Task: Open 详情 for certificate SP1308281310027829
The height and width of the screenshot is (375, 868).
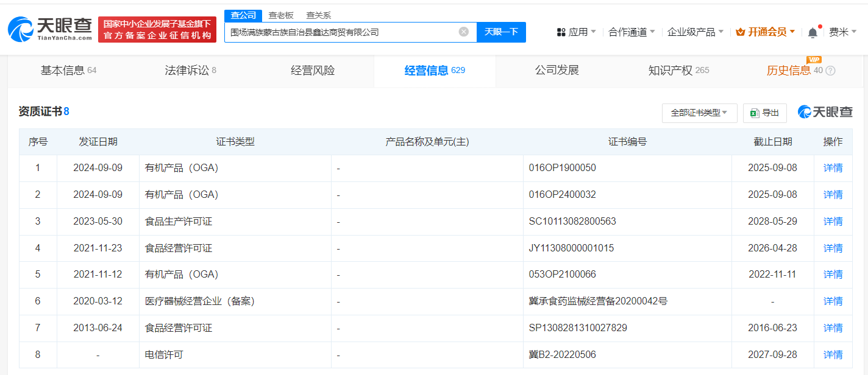Action: click(x=833, y=328)
